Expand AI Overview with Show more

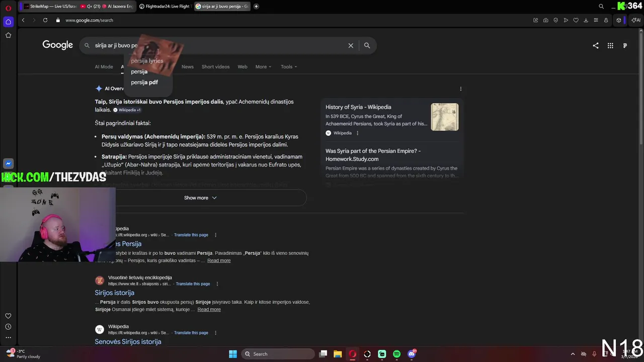click(200, 198)
